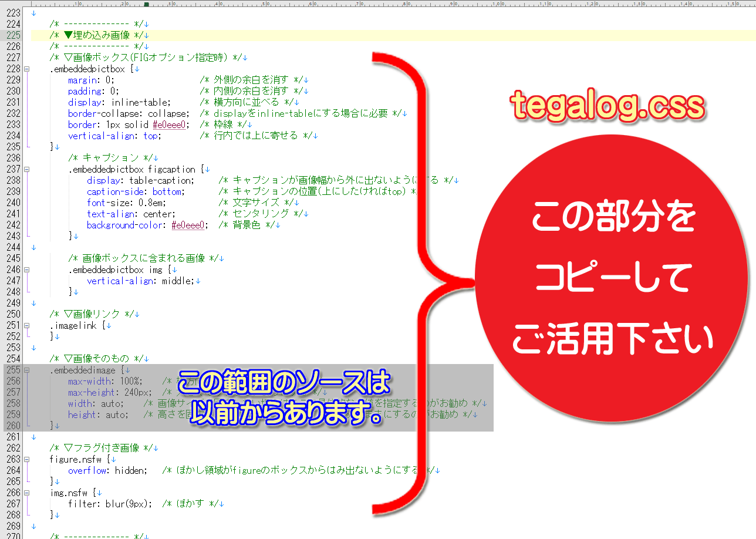Click the '/* 画像ボックスに含まれる画像 */' comment
The image size is (756, 539).
pyautogui.click(x=143, y=259)
